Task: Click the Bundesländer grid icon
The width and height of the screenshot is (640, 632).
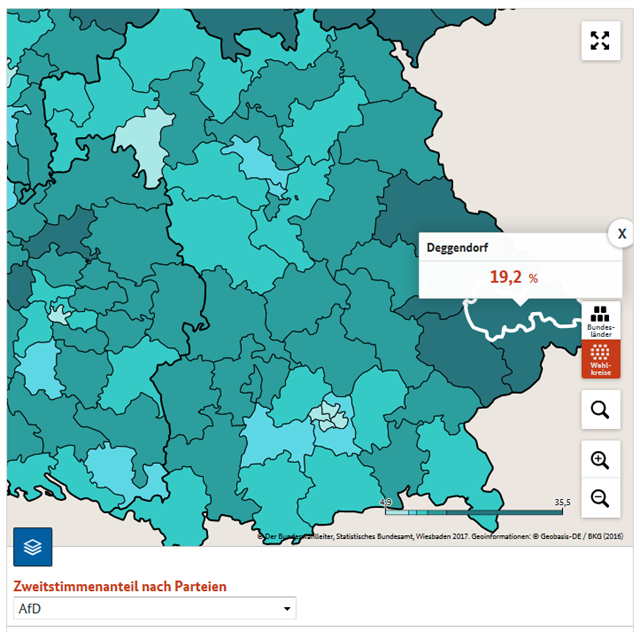Action: [x=601, y=314]
